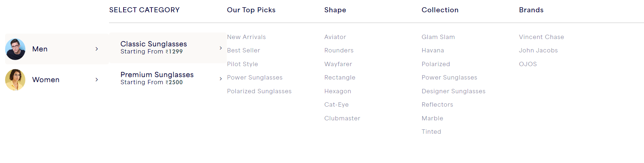
Task: Pick the Wayfarer shape
Action: (x=338, y=64)
